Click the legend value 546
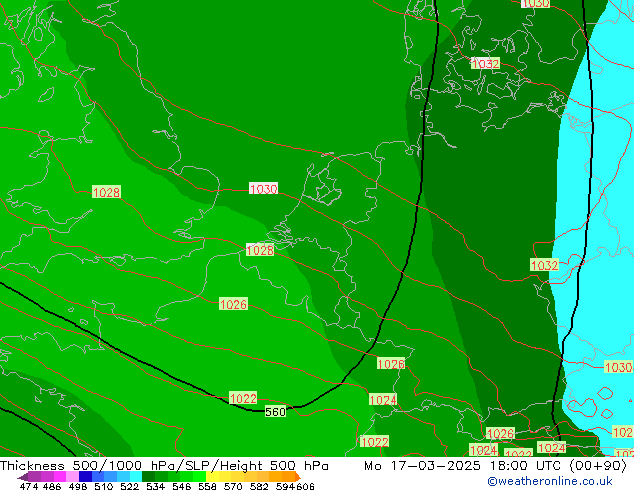 pyautogui.click(x=182, y=486)
